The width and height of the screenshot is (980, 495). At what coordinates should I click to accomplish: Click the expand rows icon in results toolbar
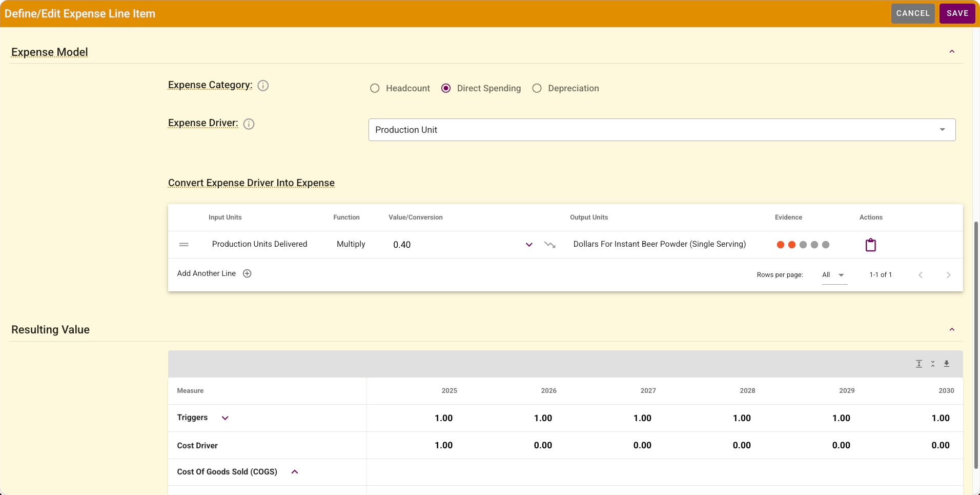click(919, 364)
